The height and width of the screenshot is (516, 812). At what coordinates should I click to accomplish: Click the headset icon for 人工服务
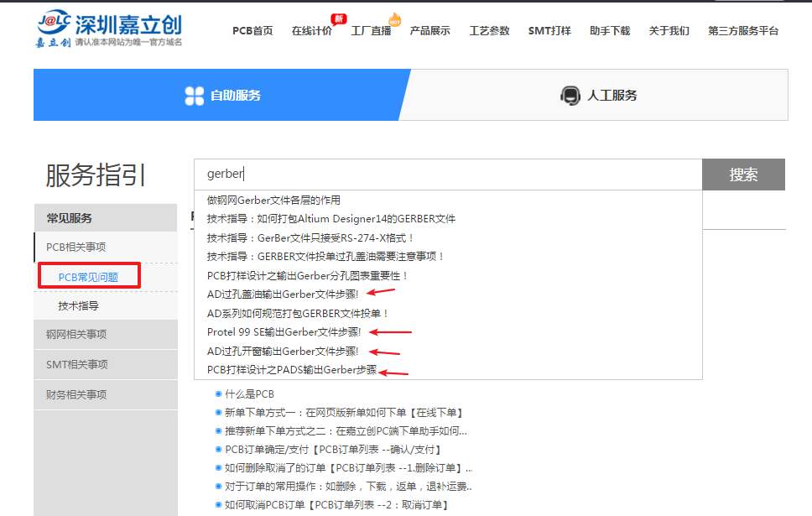coord(570,96)
